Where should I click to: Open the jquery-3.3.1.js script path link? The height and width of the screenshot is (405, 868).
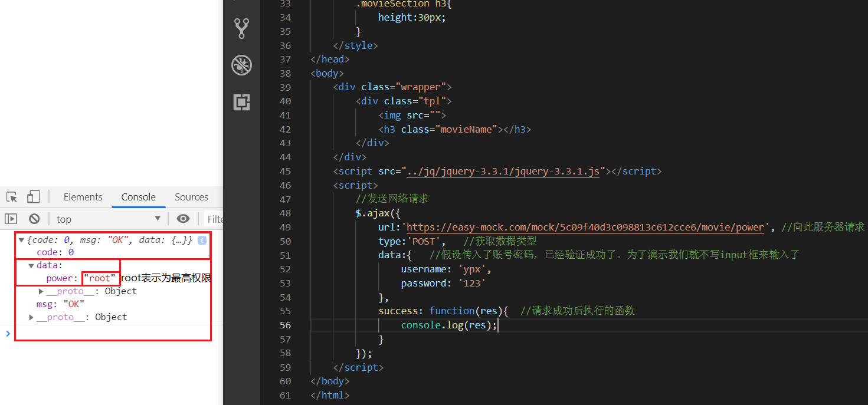(504, 171)
